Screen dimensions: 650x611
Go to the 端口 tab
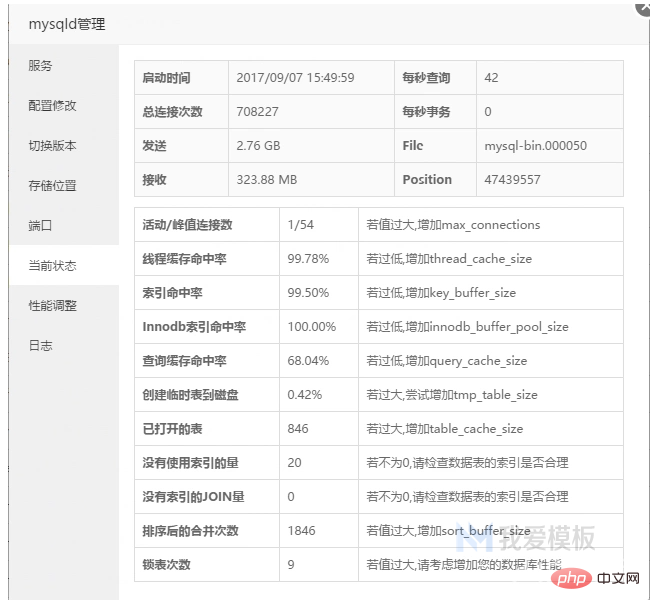[x=40, y=226]
